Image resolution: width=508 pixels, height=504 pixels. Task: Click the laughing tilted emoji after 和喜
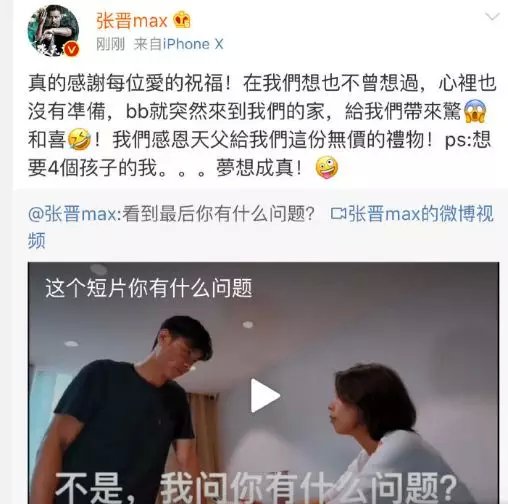[x=79, y=139]
